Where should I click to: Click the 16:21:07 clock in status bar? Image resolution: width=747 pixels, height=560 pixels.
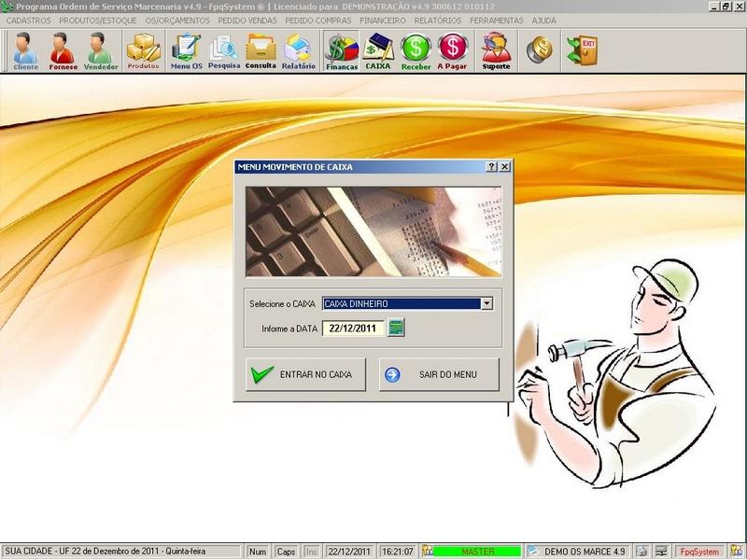point(398,552)
